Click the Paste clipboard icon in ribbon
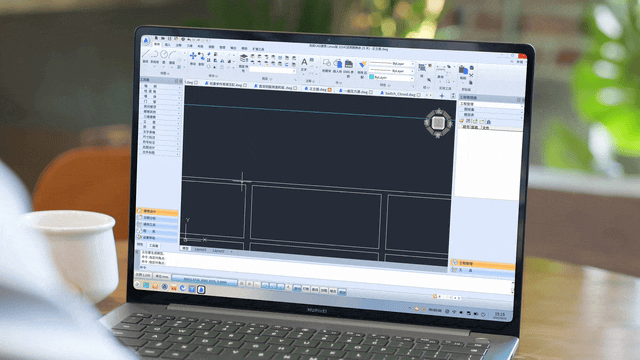 coord(463,69)
